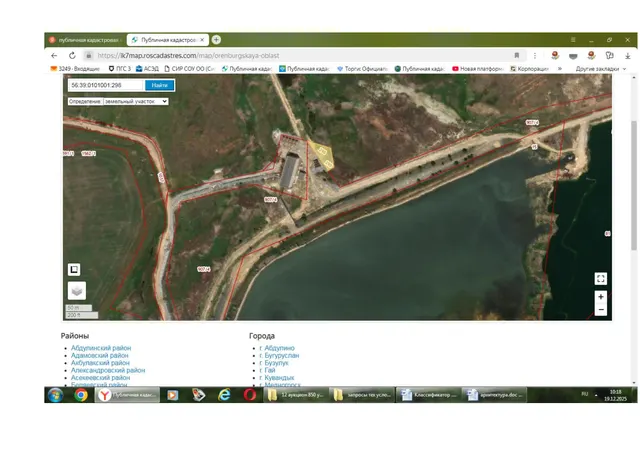
Task: Open the '3249 · Входящие' bookmark
Action: 75,69
